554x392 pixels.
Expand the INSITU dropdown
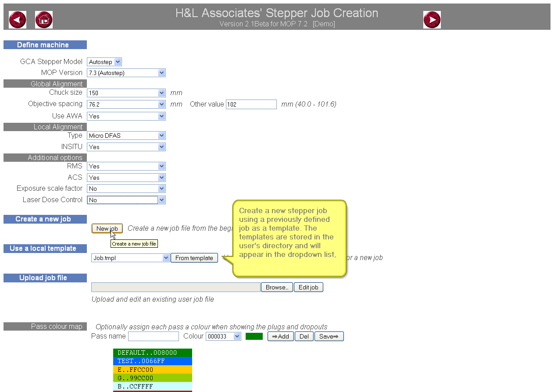point(126,147)
